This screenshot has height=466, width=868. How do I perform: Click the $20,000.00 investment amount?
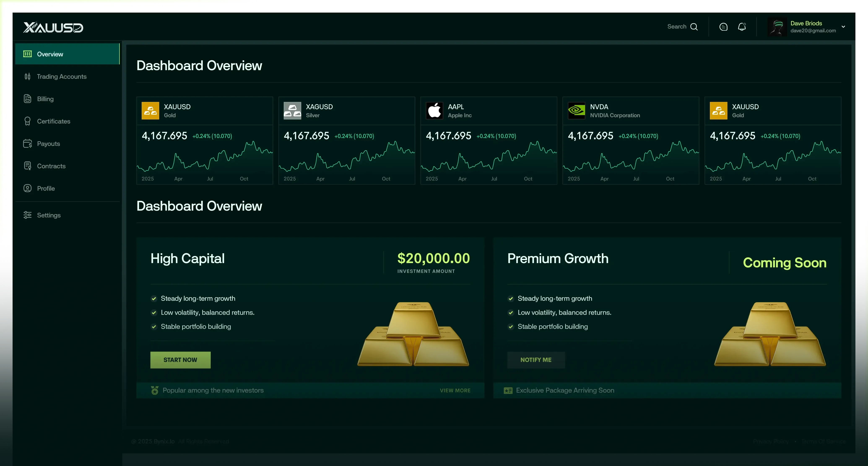point(434,258)
